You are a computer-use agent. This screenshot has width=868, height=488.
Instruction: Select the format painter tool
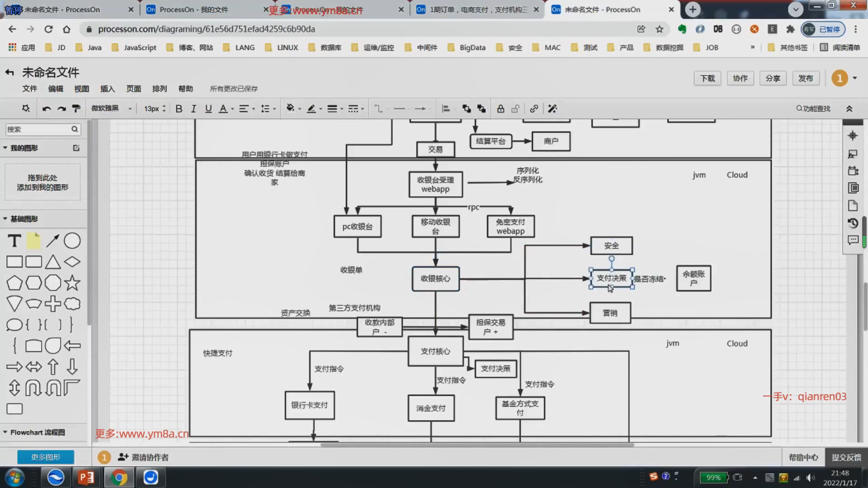76,108
